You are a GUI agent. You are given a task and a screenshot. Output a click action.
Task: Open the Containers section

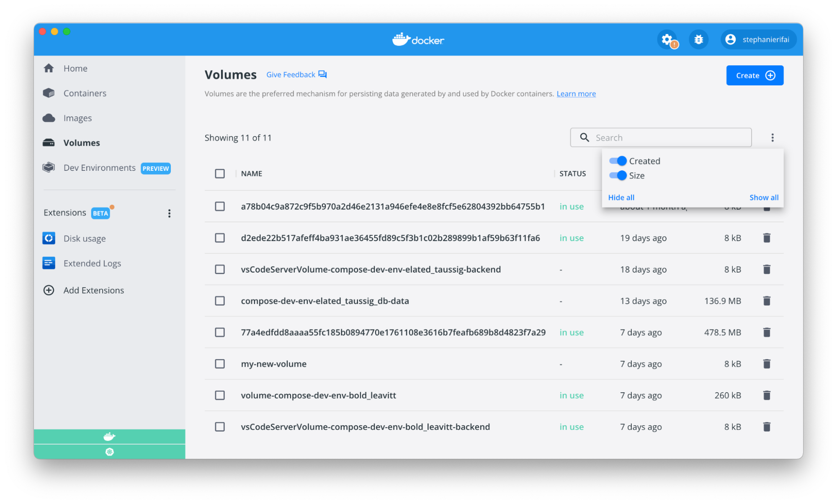[x=85, y=93]
